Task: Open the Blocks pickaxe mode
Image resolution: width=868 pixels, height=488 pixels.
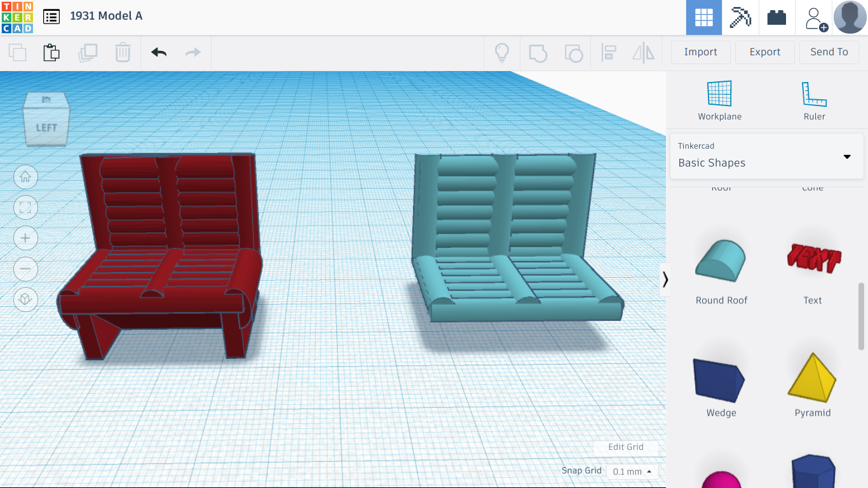Action: [x=740, y=17]
